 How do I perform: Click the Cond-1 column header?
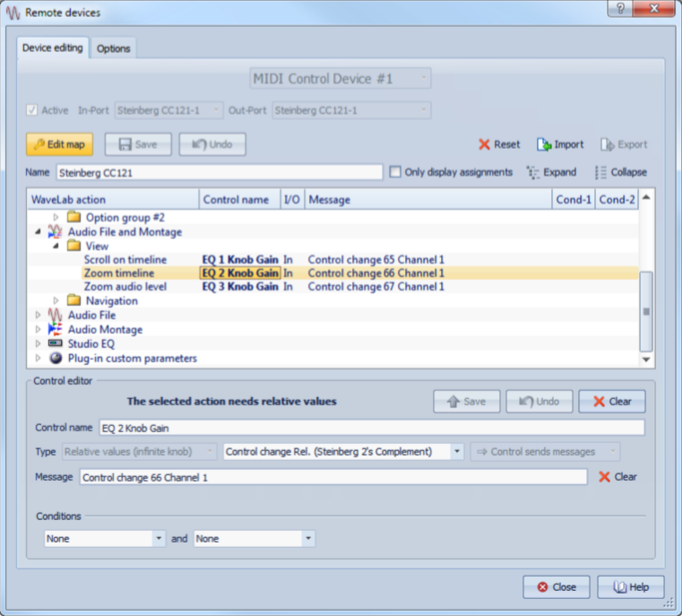tap(574, 200)
